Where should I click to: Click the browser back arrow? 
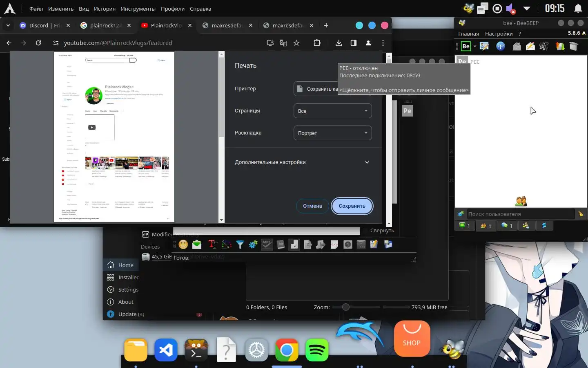click(x=9, y=43)
